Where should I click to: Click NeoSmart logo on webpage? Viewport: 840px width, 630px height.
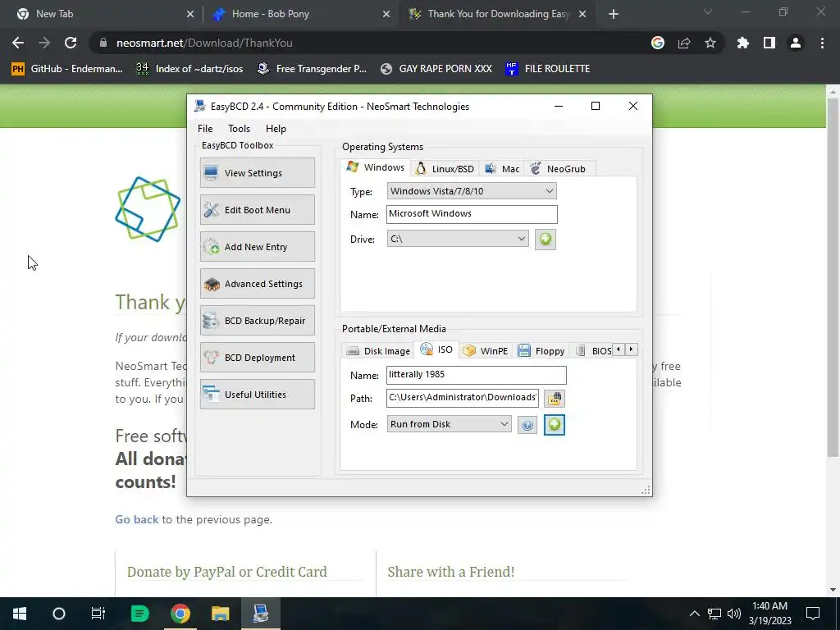(x=148, y=209)
